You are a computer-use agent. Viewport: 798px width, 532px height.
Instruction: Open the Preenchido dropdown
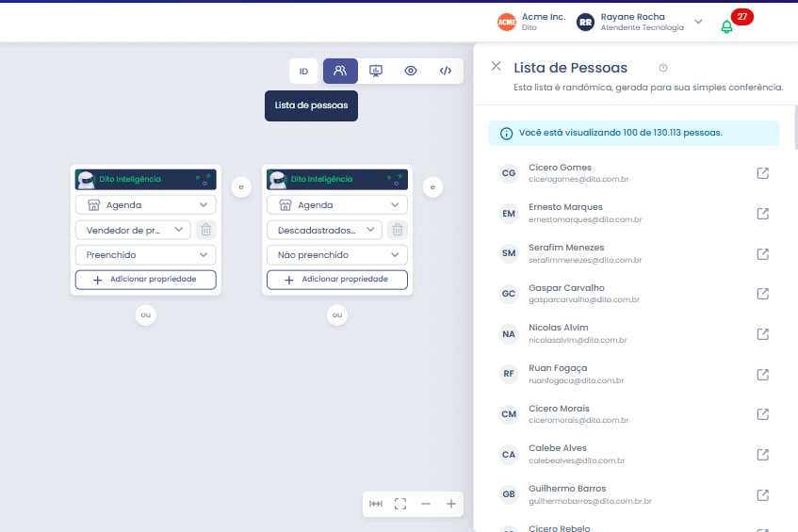145,255
